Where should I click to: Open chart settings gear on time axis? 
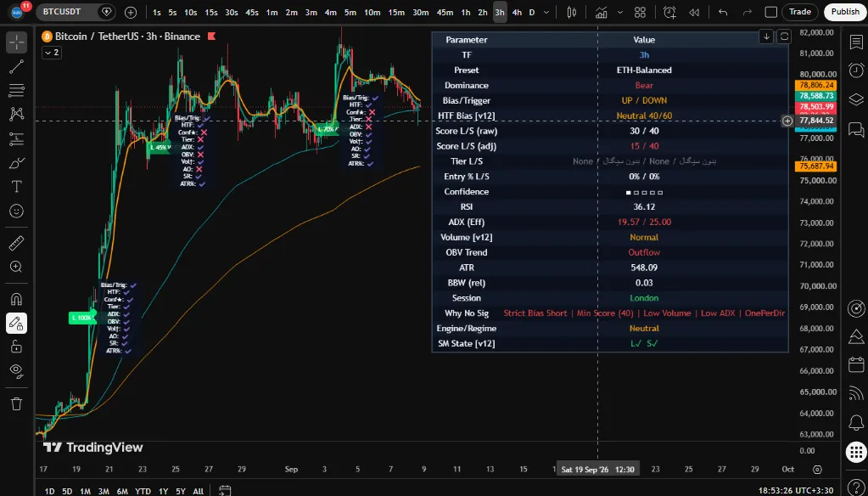817,470
